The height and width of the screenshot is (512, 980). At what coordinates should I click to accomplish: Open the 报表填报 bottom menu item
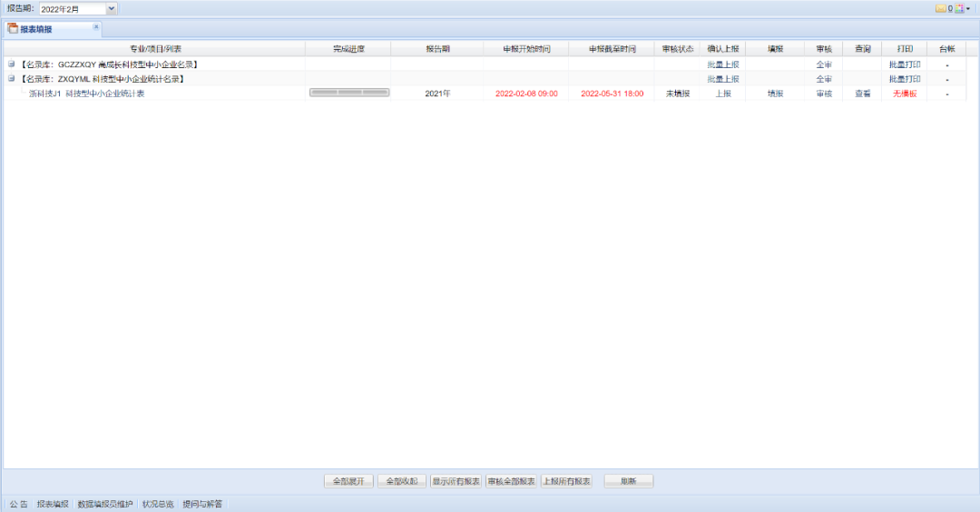pyautogui.click(x=53, y=504)
